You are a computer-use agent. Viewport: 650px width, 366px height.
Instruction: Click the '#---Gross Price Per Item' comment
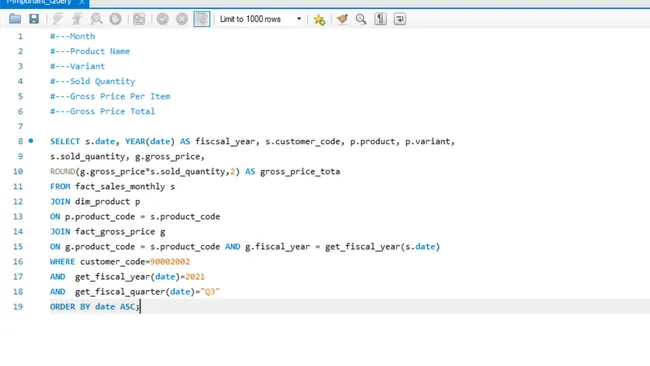click(110, 96)
